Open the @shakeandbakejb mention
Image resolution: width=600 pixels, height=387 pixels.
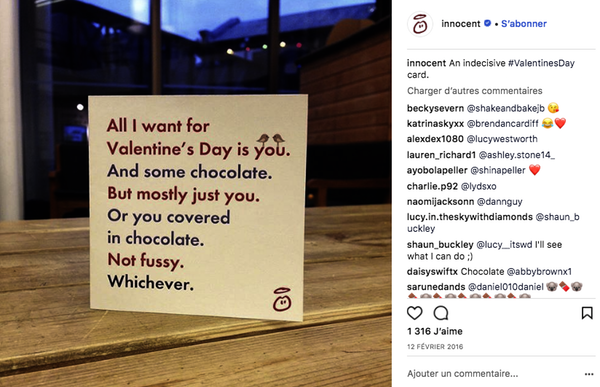(505, 108)
